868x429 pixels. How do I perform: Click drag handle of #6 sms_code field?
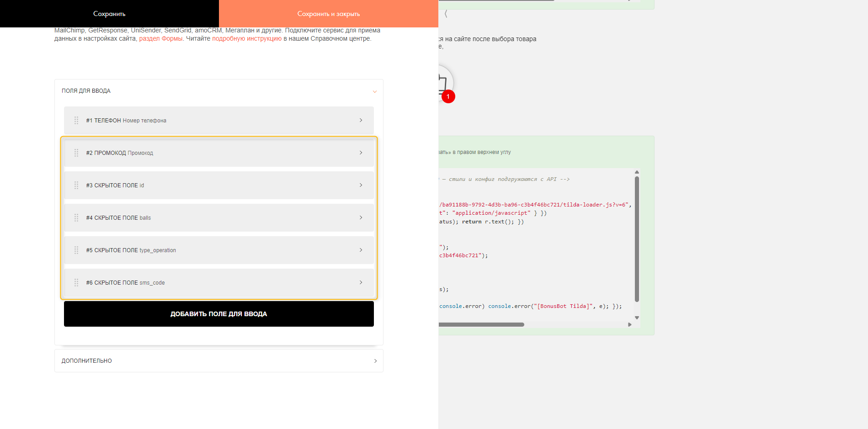tap(76, 283)
